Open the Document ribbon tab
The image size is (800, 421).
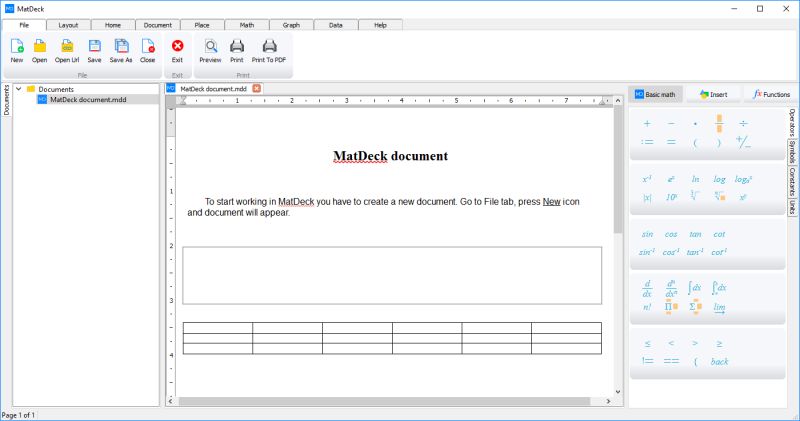pos(158,25)
